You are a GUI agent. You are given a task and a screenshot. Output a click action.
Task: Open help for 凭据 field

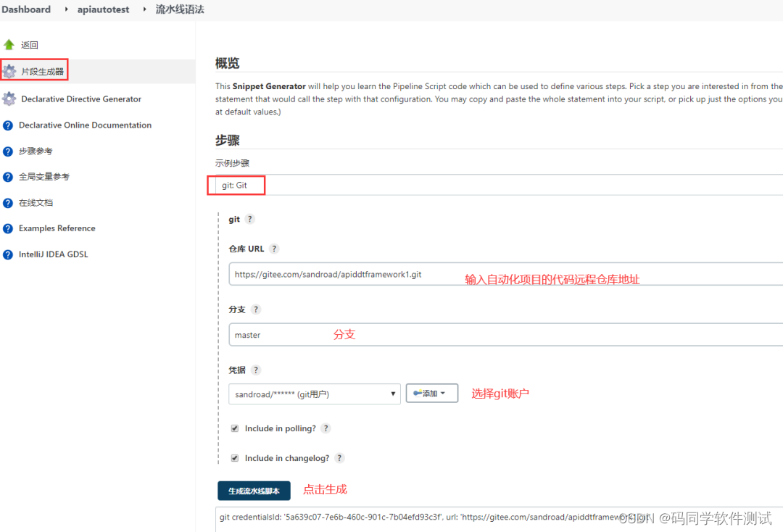click(256, 370)
